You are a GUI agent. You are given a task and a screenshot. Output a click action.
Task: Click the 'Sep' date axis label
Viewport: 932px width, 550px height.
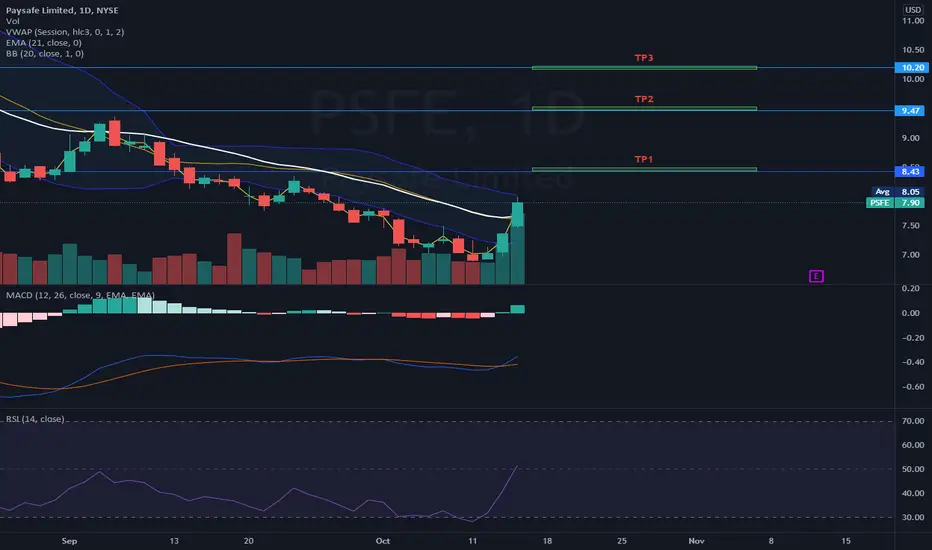click(x=69, y=540)
